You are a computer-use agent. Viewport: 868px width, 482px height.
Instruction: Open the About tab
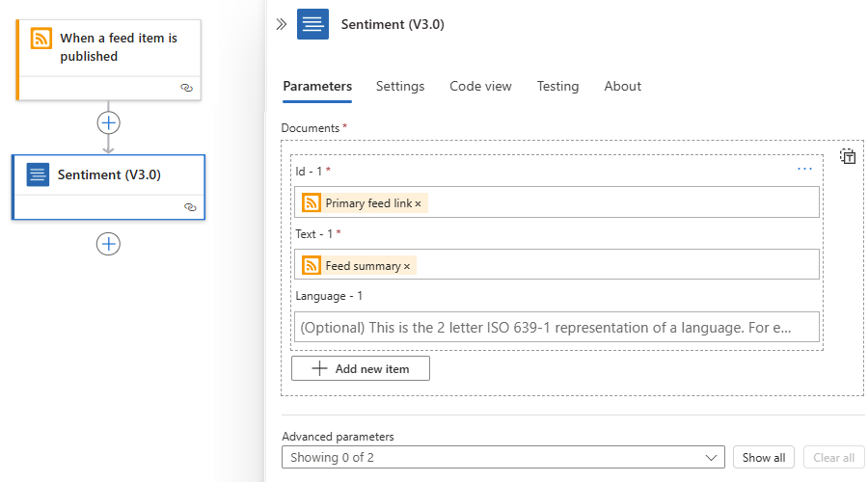click(622, 87)
